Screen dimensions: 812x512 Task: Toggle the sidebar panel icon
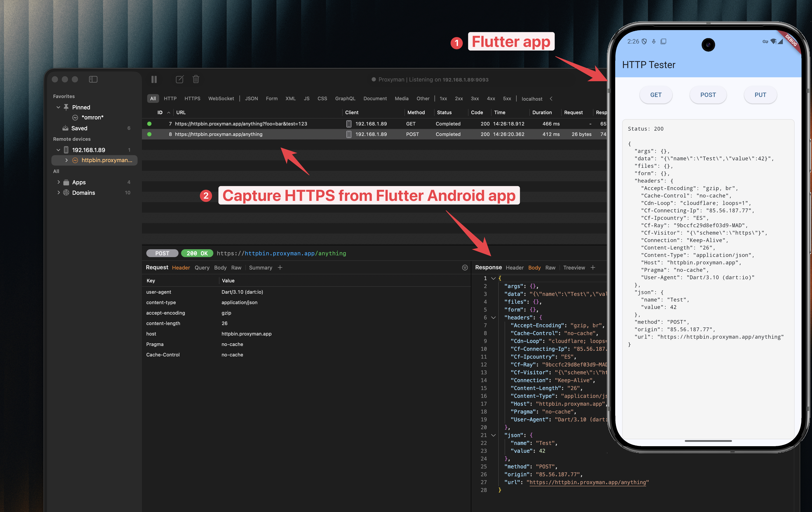(x=93, y=79)
